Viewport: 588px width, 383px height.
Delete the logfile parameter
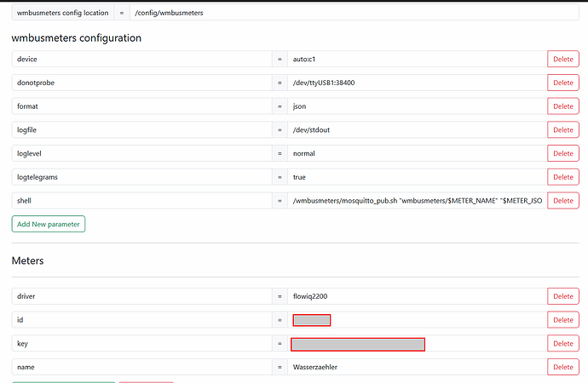(563, 130)
